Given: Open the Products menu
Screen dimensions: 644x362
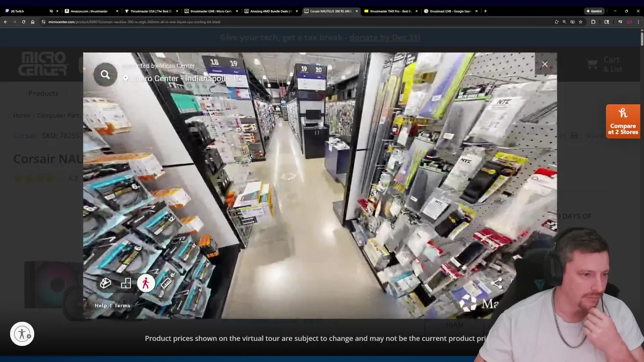Looking at the screenshot, I should point(43,93).
